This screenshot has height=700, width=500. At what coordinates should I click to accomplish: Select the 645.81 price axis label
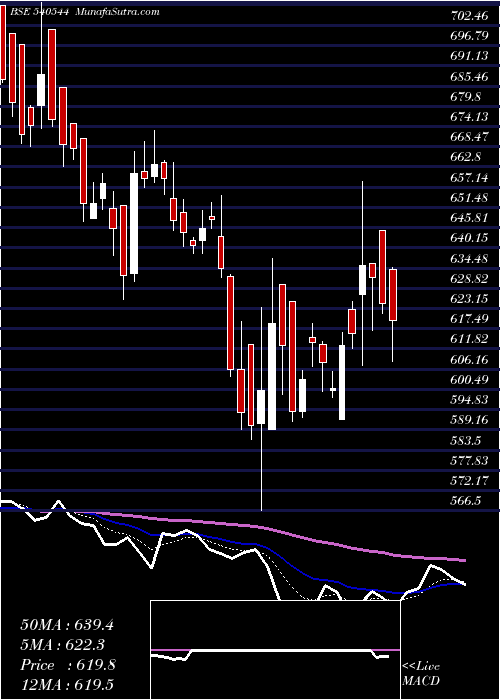[x=469, y=218]
